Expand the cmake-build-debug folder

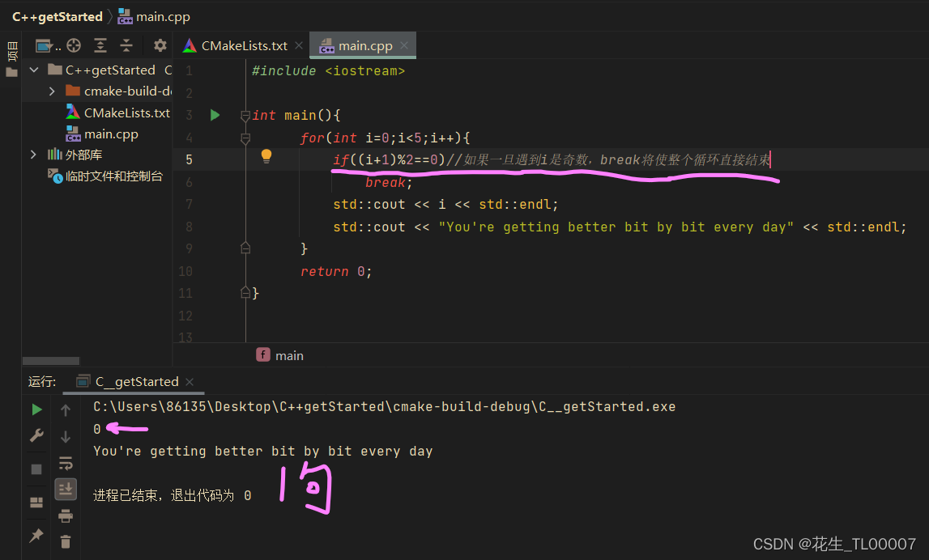pyautogui.click(x=51, y=91)
